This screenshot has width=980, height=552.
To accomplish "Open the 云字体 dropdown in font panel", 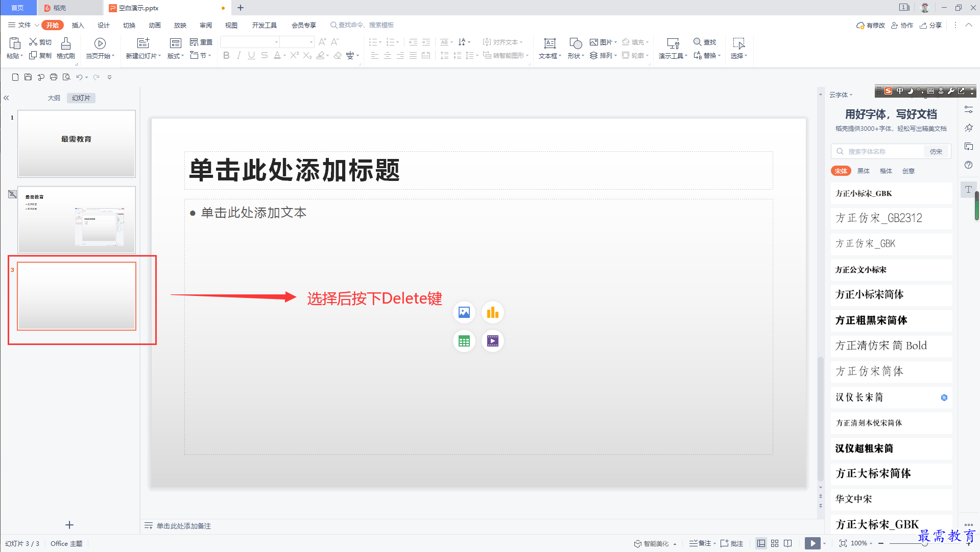I will [x=841, y=95].
